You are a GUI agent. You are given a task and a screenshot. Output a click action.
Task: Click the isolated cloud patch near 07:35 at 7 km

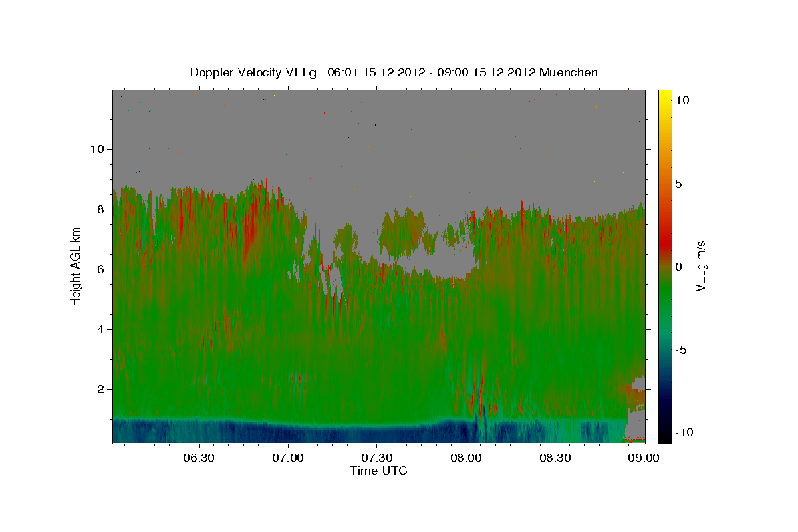[x=402, y=231]
